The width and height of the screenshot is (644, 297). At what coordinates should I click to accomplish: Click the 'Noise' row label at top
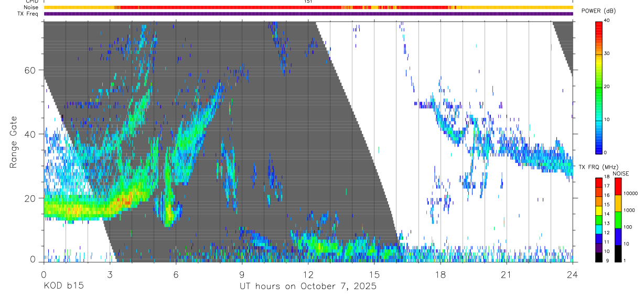(31, 7)
